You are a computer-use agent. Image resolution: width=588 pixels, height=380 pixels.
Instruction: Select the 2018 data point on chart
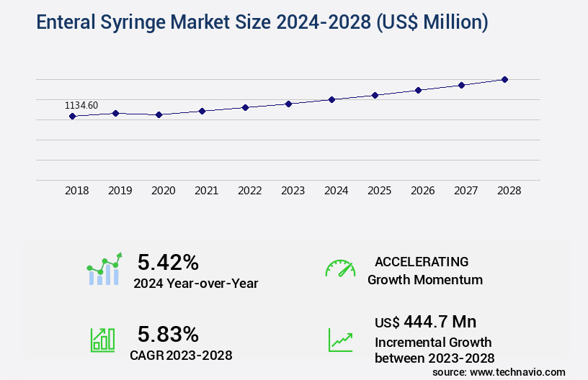click(72, 116)
